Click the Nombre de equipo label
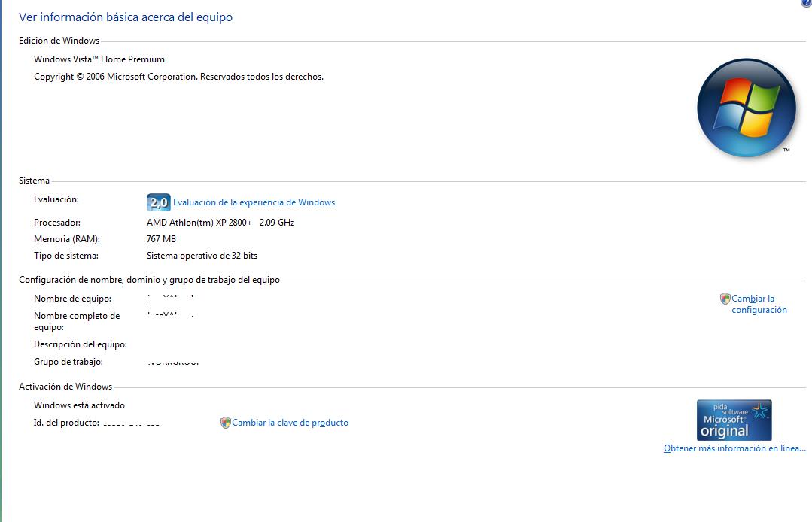The image size is (812, 522). [x=72, y=299]
